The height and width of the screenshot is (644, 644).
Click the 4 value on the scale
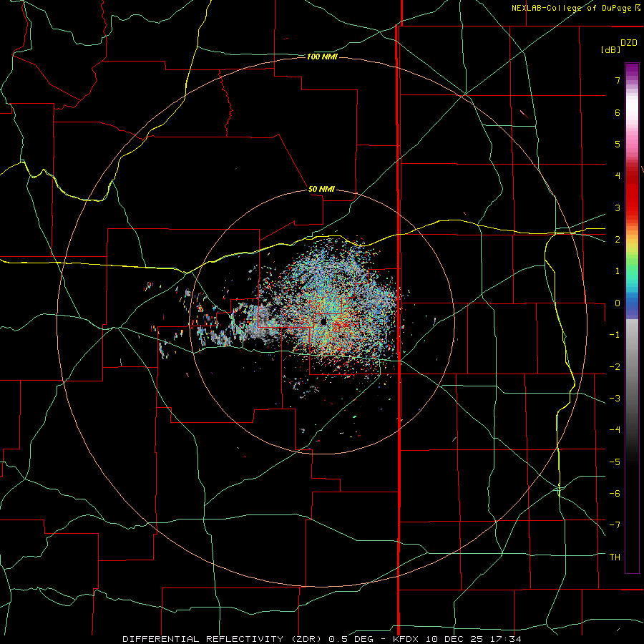[x=618, y=176]
